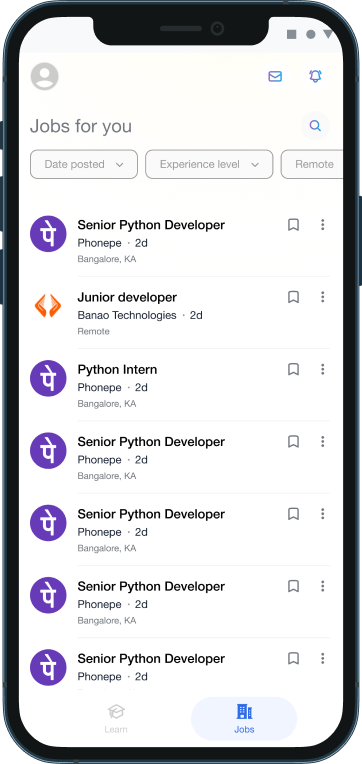Open the messages envelope icon
This screenshot has width=362, height=764.
tap(275, 76)
